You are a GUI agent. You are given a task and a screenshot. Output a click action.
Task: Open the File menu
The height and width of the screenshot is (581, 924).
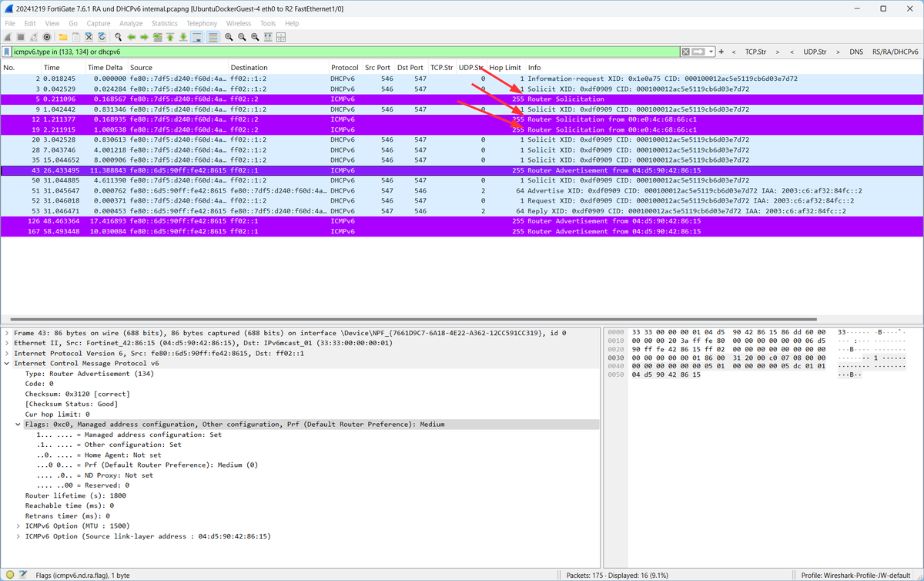pos(10,23)
